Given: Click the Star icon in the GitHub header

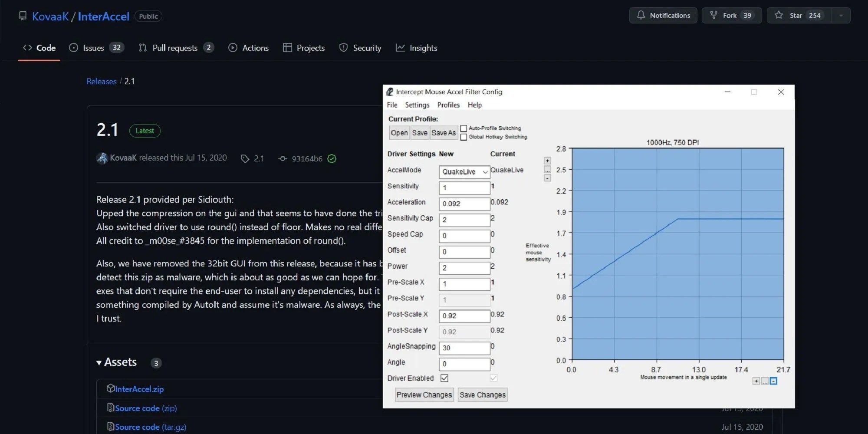Looking at the screenshot, I should pyautogui.click(x=779, y=15).
